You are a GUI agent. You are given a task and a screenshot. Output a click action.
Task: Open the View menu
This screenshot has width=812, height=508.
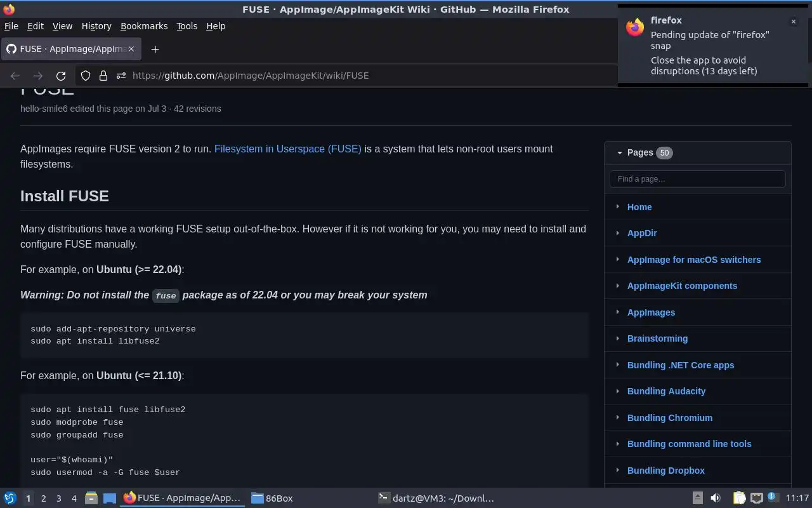coord(62,26)
